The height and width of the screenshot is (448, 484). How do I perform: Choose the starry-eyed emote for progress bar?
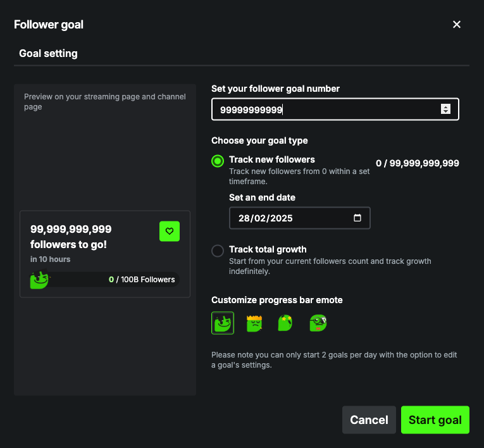[285, 323]
